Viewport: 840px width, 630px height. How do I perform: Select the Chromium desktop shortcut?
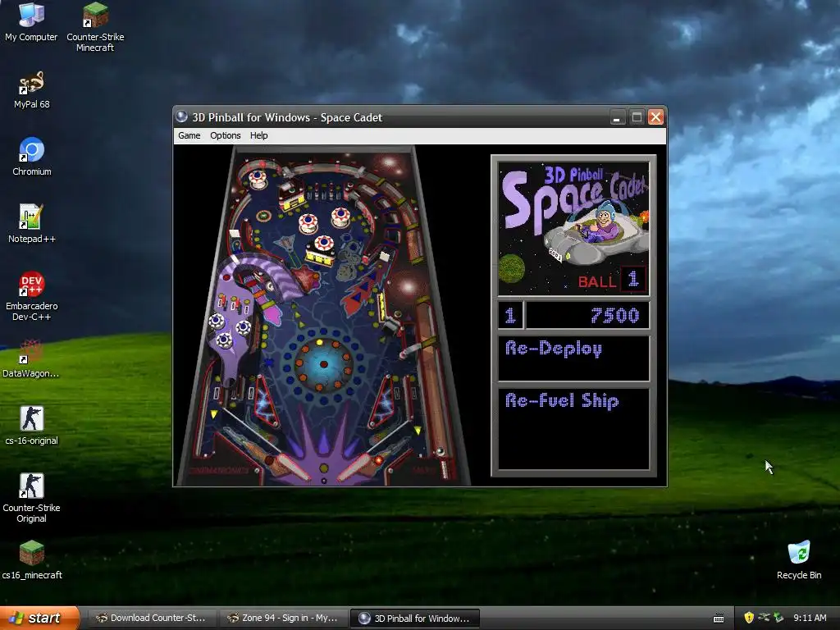point(32,157)
